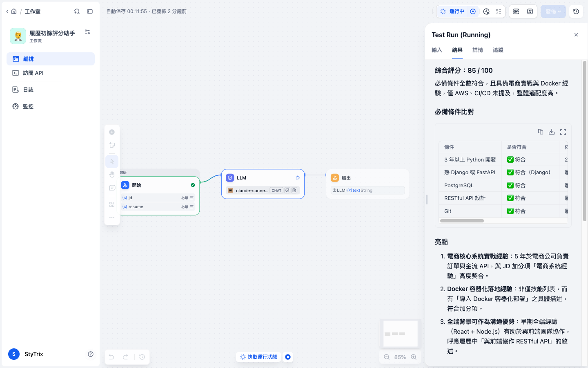
Task: Click the Git table cell
Action: (470, 211)
